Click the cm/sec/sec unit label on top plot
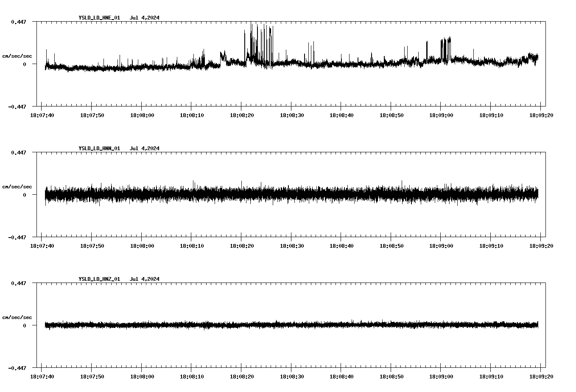The width and height of the screenshot is (576, 392). pyautogui.click(x=17, y=56)
